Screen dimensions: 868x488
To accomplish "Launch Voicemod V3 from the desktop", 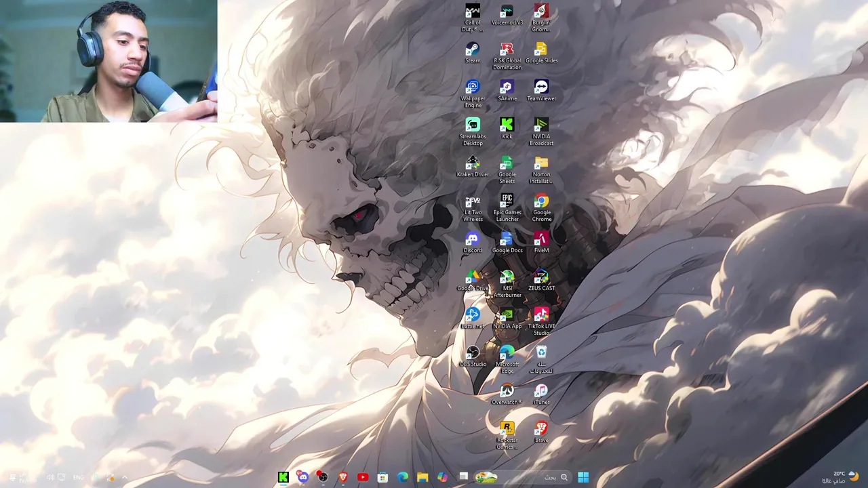I will tap(507, 15).
